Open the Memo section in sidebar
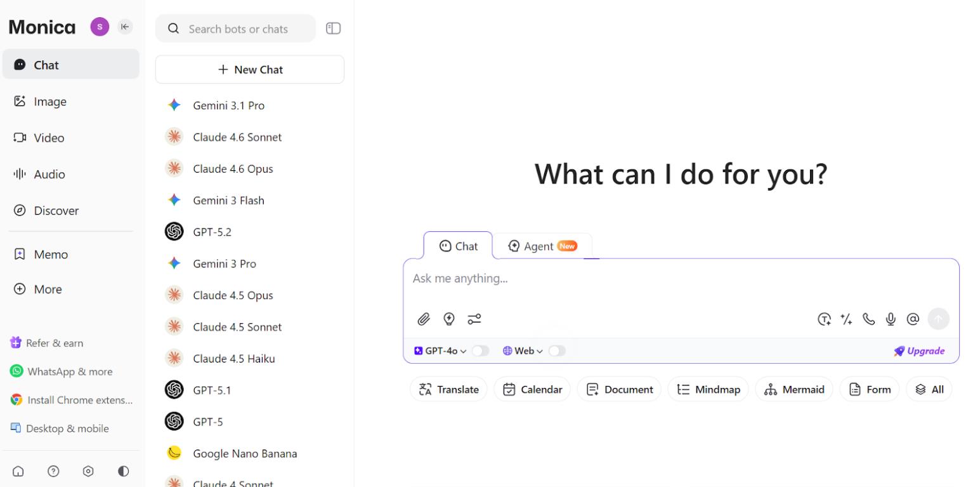This screenshot has height=487, width=980. (x=70, y=254)
